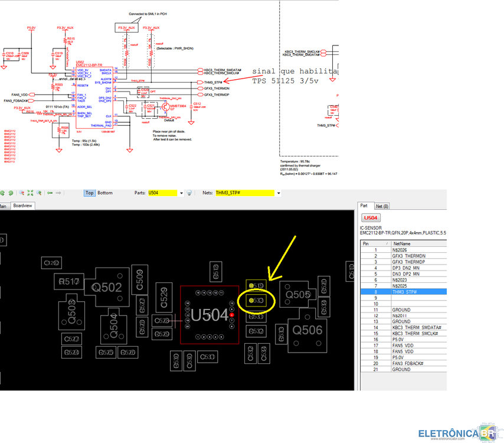Click the red U504 button in Part panel
The width and height of the screenshot is (504, 443).
371,218
